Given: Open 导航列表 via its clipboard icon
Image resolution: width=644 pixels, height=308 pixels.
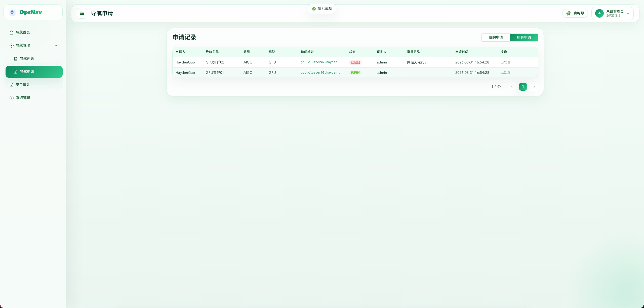Looking at the screenshot, I should tap(16, 58).
